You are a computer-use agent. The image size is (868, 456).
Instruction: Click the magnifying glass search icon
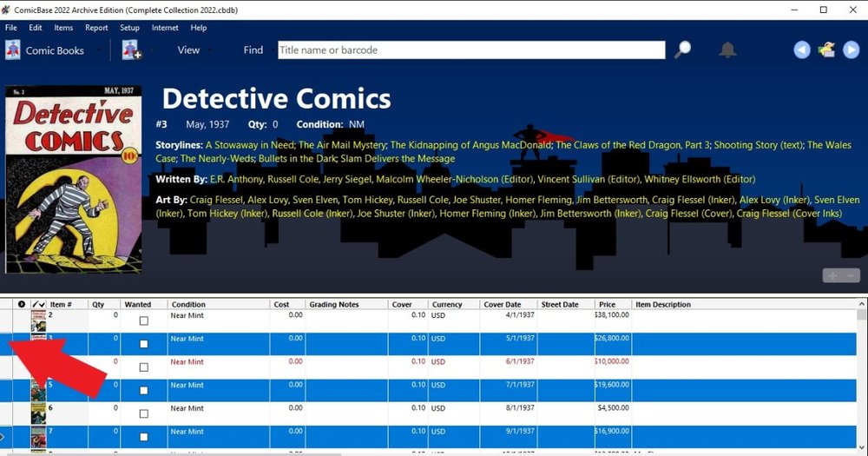tap(683, 50)
